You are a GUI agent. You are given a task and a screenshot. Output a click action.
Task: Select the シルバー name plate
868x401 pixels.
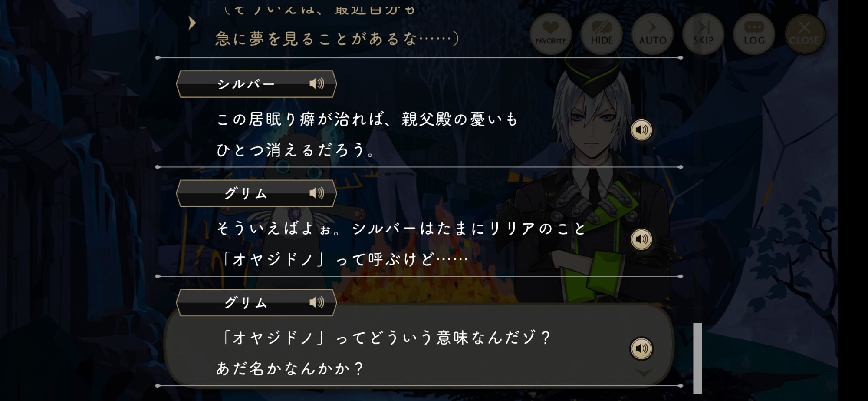click(256, 84)
